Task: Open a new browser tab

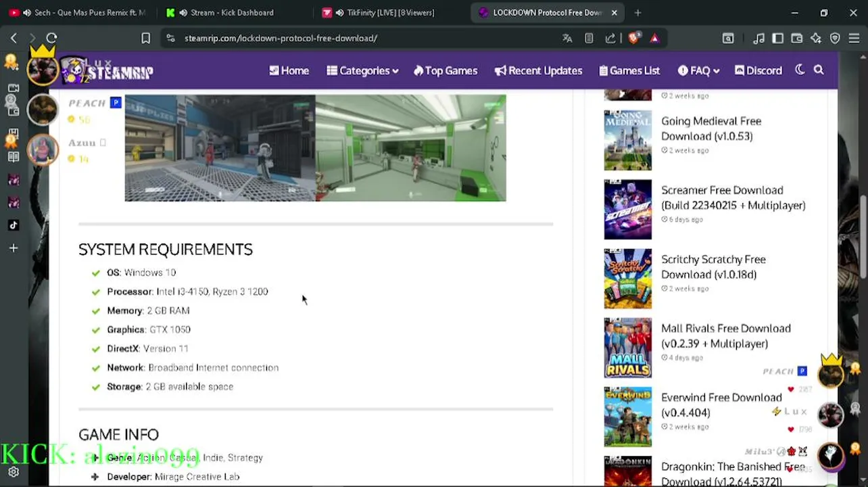Action: pos(637,12)
